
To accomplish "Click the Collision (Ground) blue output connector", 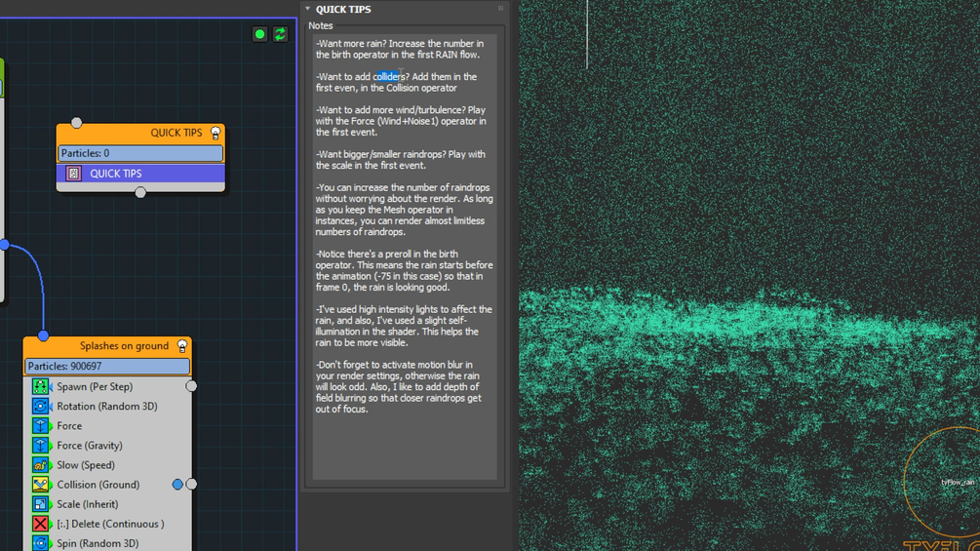I will 177,484.
